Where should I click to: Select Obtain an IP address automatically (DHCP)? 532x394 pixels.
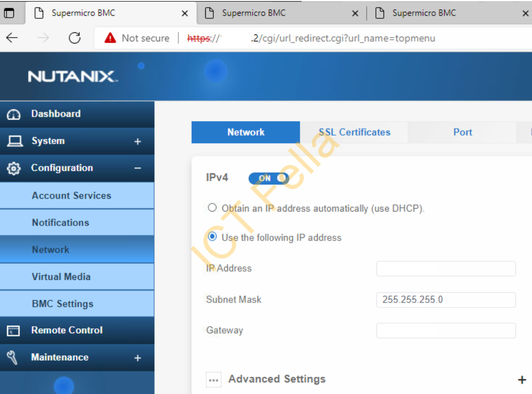[x=212, y=208]
